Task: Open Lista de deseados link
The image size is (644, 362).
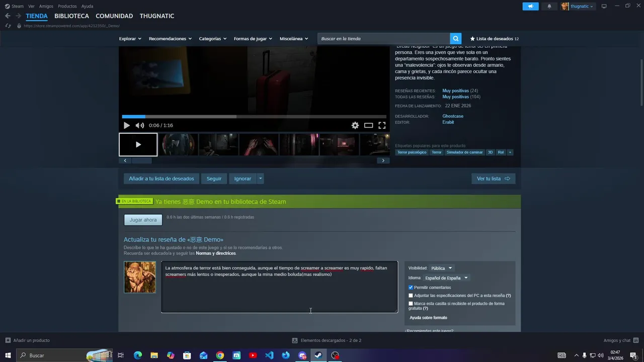Action: [495, 39]
